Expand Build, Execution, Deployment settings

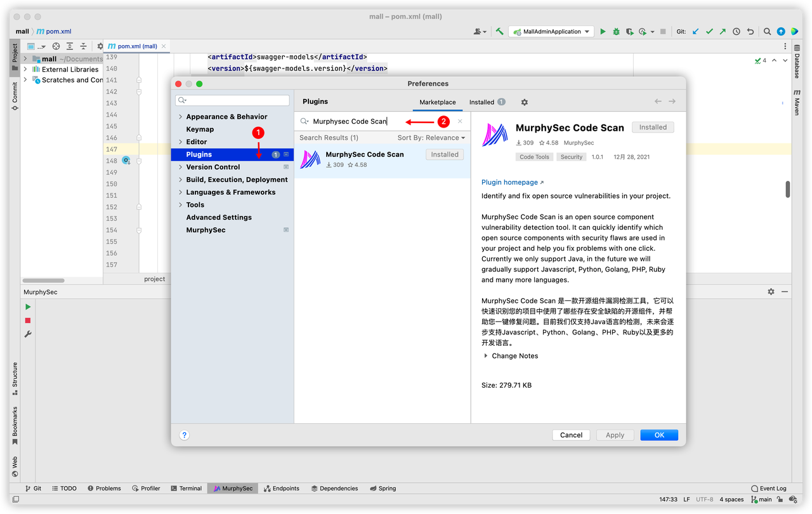(x=181, y=180)
